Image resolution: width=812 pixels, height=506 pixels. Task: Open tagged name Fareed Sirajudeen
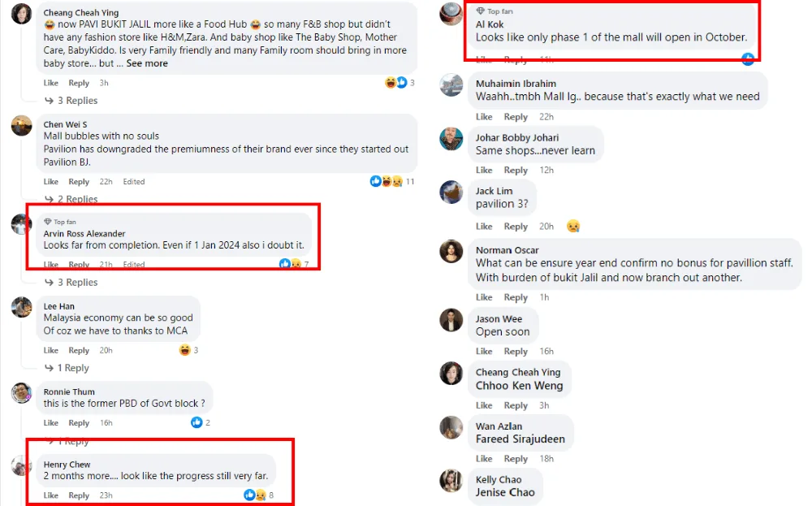point(520,439)
